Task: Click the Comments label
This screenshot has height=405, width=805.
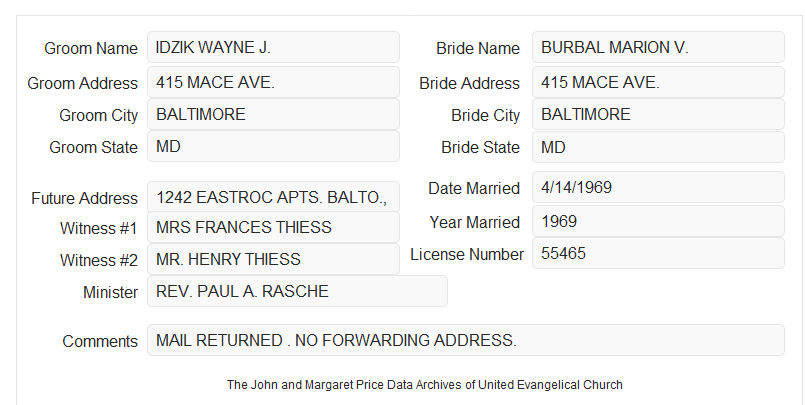Action: (x=100, y=341)
